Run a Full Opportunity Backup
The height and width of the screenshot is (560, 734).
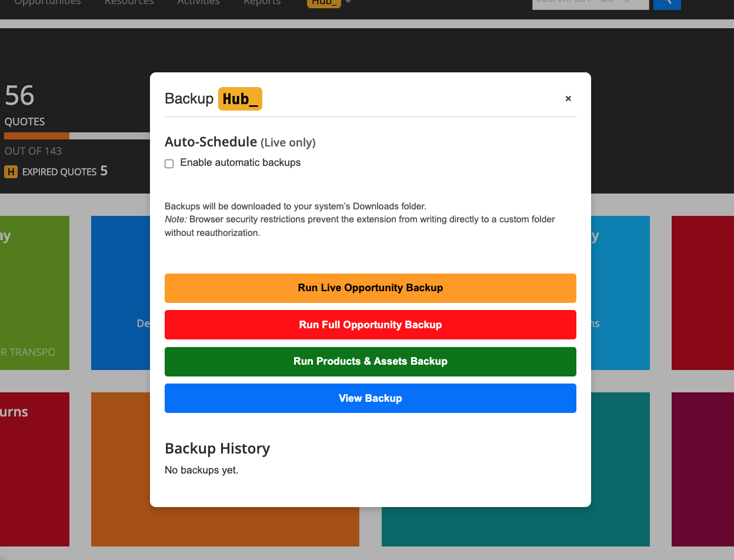click(x=371, y=325)
